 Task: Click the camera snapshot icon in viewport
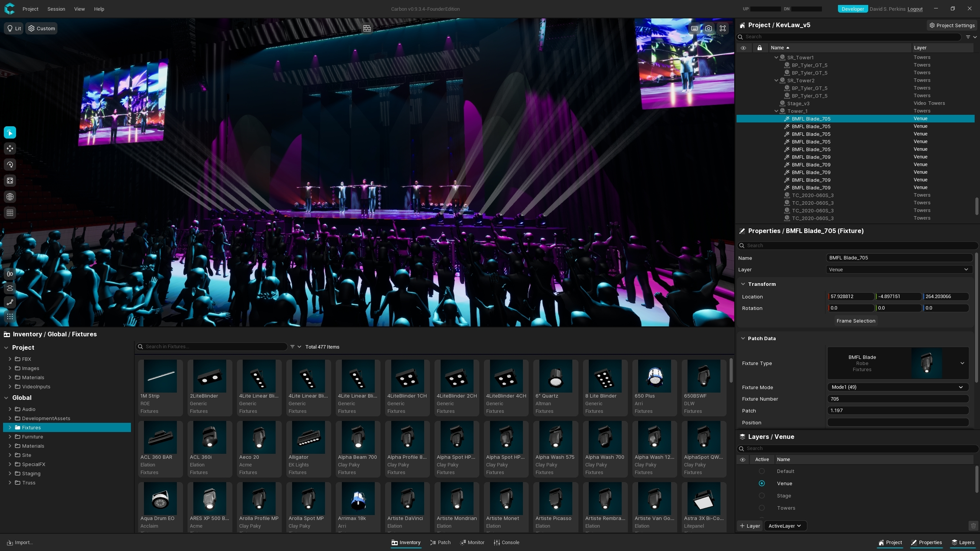pyautogui.click(x=709, y=28)
